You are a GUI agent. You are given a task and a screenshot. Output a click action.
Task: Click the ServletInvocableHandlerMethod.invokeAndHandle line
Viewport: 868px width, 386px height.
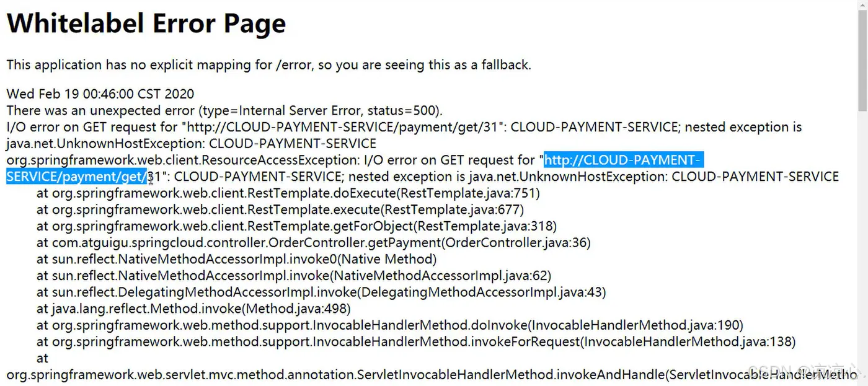tap(428, 374)
